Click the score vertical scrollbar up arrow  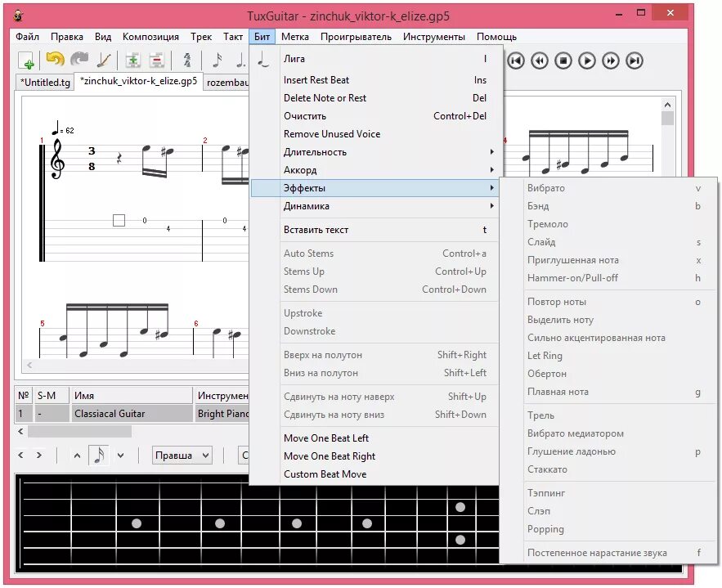(668, 105)
